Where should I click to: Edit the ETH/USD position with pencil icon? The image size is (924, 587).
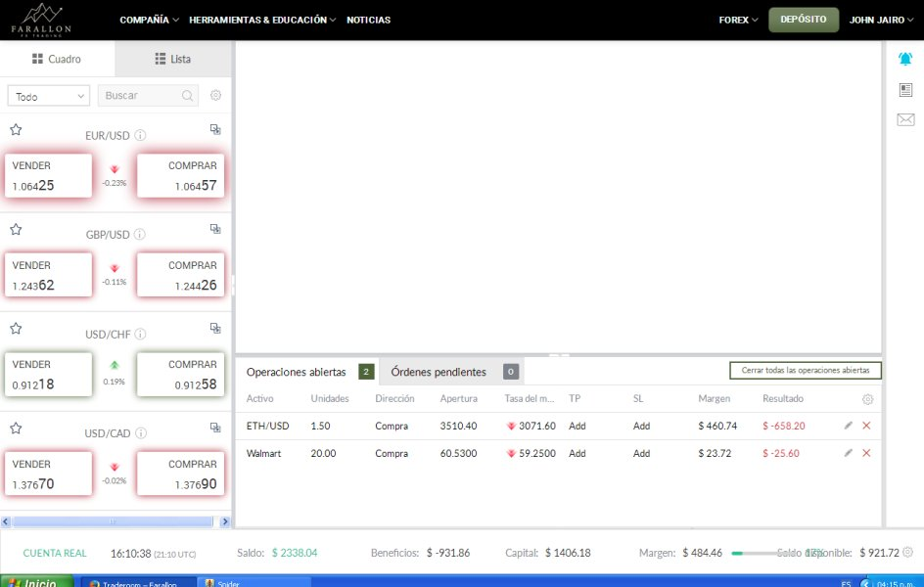pos(849,426)
